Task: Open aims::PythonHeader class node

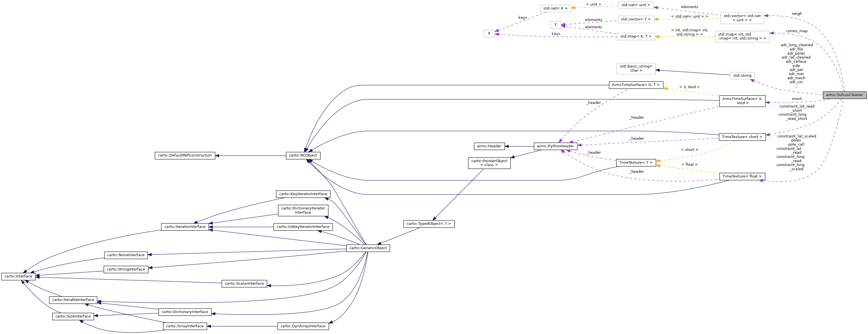Action: tap(555, 146)
